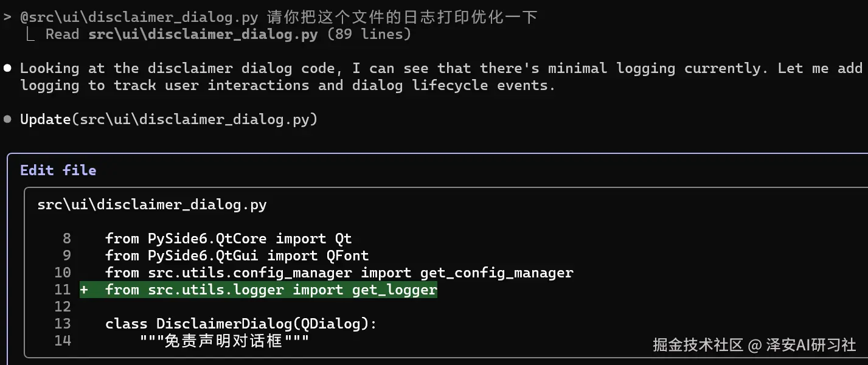
Task: Click line number 14 in the diff
Action: (x=63, y=341)
